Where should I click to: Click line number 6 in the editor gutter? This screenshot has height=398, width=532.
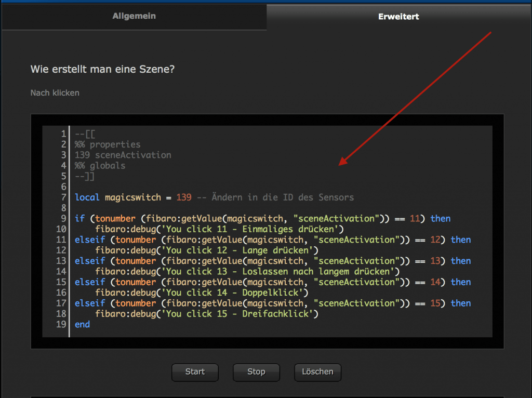click(x=63, y=187)
